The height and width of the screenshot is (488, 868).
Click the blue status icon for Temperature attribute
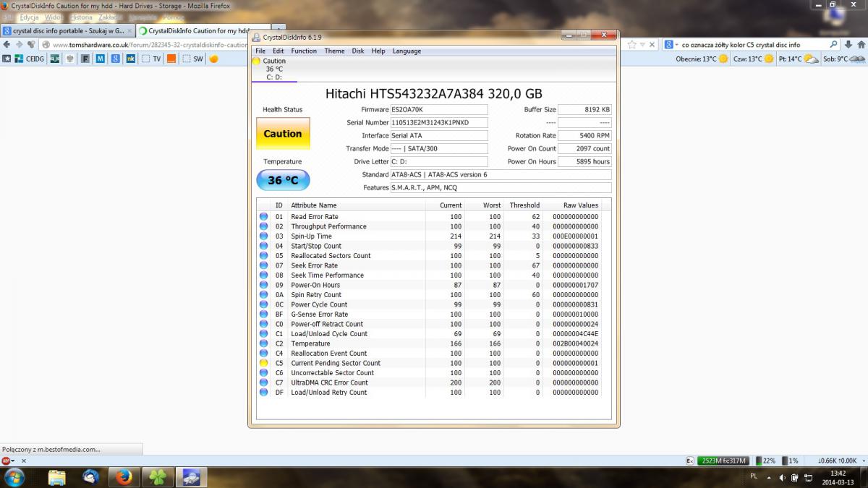tap(264, 343)
